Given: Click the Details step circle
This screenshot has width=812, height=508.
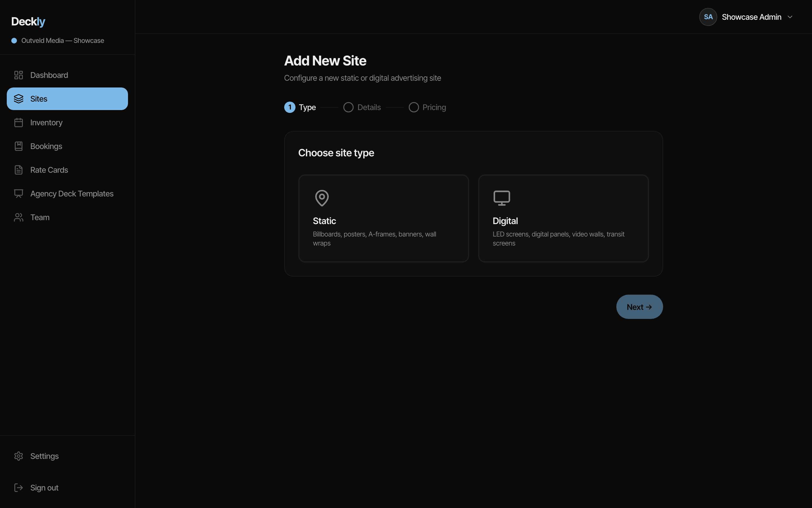Looking at the screenshot, I should pos(348,107).
